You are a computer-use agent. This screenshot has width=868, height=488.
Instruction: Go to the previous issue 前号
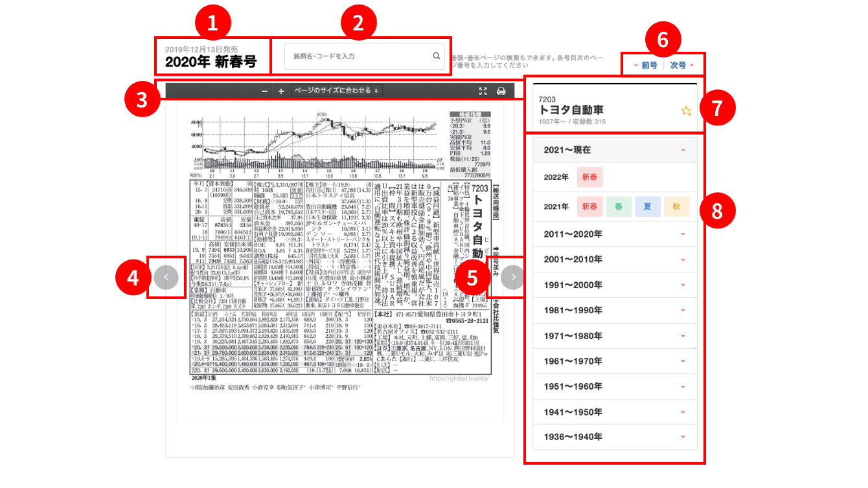tap(645, 65)
